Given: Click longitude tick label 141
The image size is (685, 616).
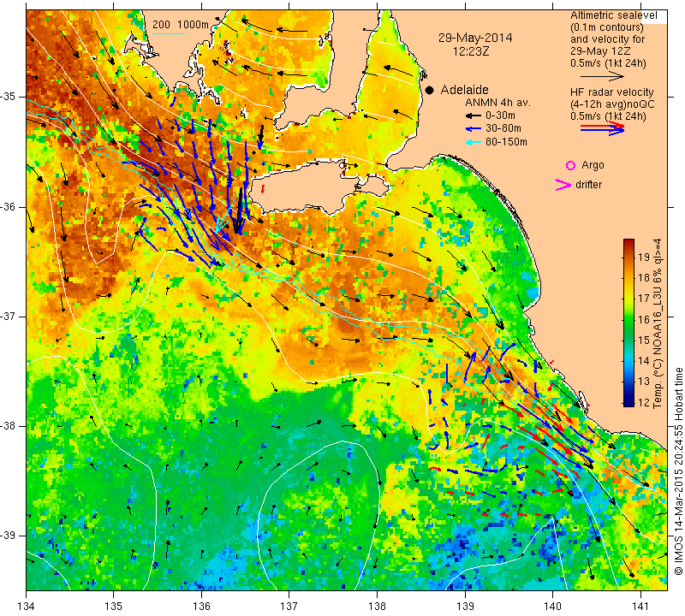Looking at the screenshot, I should click(x=640, y=607).
